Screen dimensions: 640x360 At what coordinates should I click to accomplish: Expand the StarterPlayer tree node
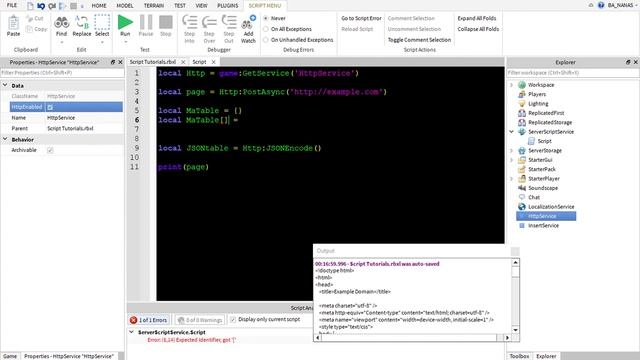[511, 179]
